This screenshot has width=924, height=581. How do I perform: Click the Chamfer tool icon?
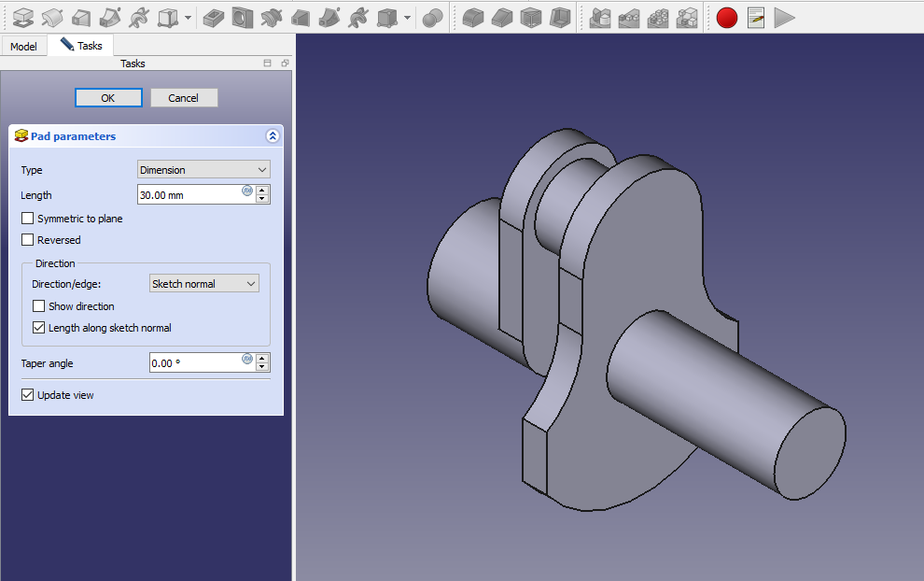click(502, 17)
